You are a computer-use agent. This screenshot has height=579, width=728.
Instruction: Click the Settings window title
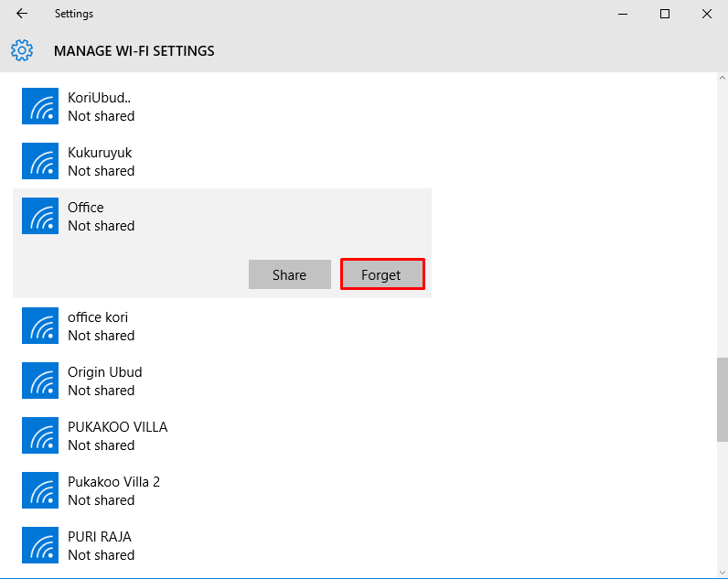tap(74, 14)
